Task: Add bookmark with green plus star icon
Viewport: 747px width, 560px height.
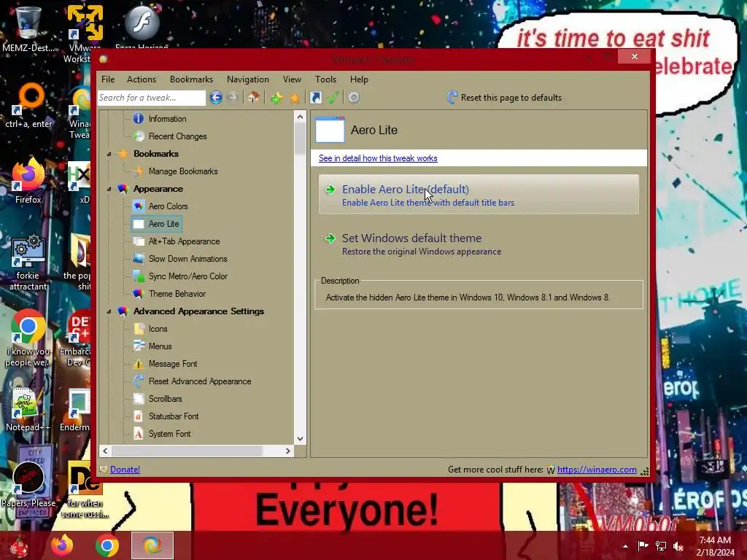Action: coord(276,98)
